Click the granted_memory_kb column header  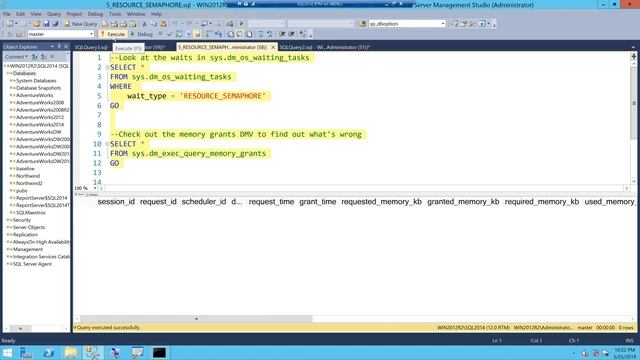pyautogui.click(x=463, y=202)
